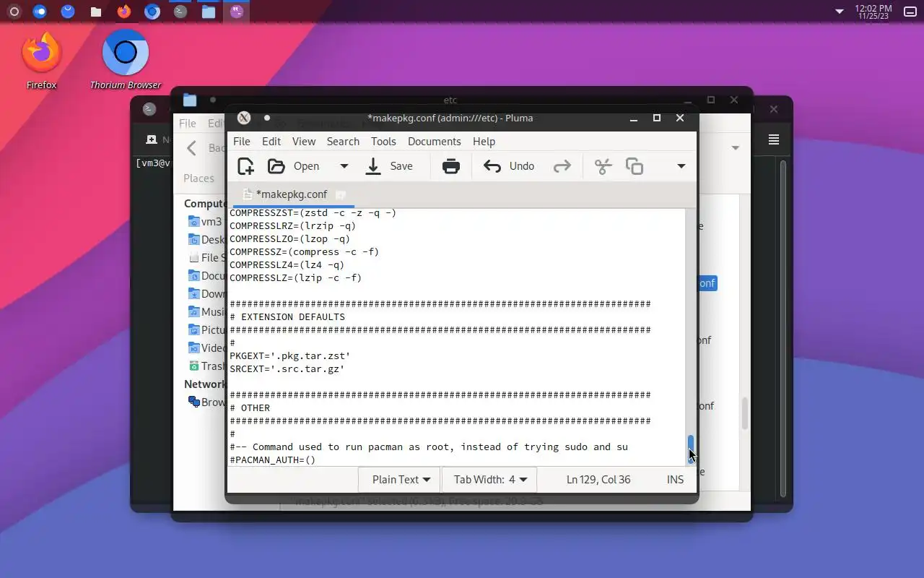Open Pictures folder in sidebar
This screenshot has height=578, width=924.
tap(206, 330)
